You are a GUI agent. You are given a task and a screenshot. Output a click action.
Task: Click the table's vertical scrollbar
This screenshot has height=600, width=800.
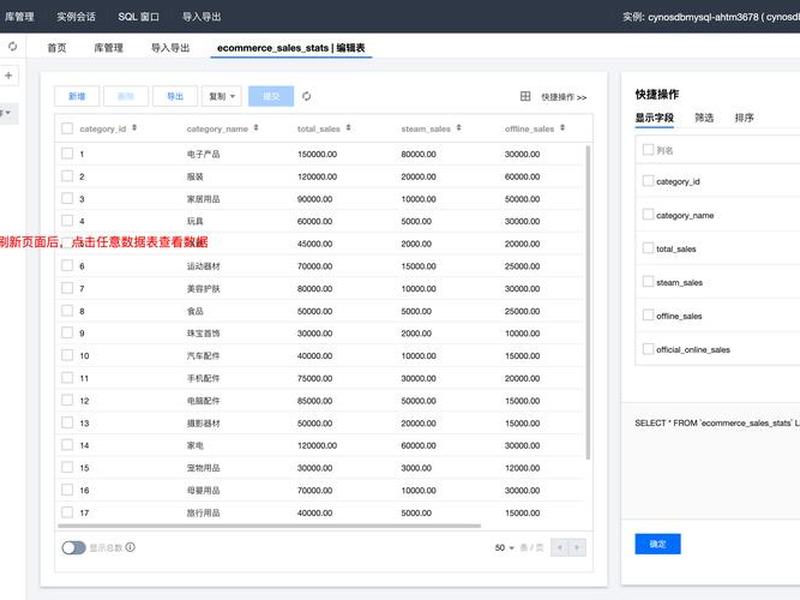point(588,302)
